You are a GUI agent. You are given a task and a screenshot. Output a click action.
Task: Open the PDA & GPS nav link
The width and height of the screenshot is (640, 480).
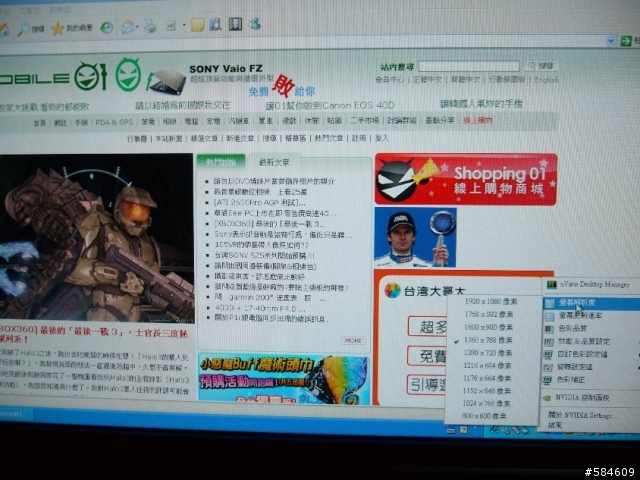tap(114, 122)
